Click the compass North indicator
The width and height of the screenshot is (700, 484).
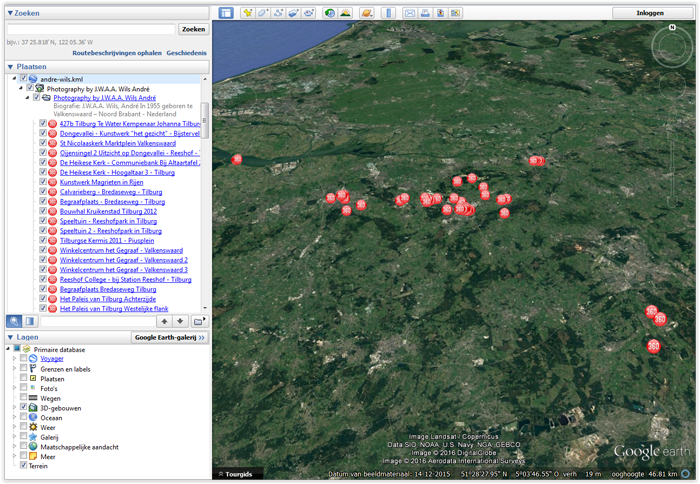tap(672, 28)
